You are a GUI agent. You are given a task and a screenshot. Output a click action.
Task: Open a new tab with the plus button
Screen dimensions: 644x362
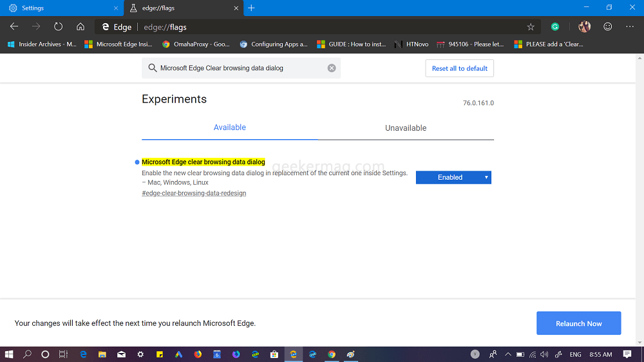pos(251,8)
